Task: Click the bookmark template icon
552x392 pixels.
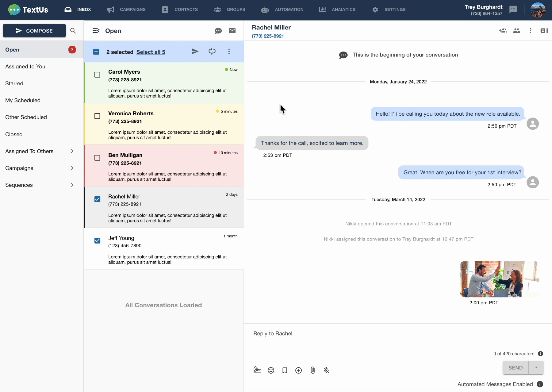Action: coord(285,370)
